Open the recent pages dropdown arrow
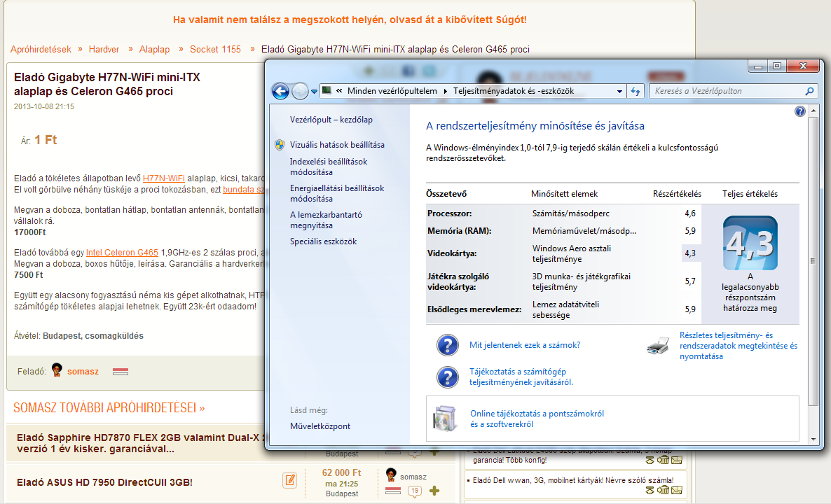831x504 pixels. pyautogui.click(x=315, y=92)
